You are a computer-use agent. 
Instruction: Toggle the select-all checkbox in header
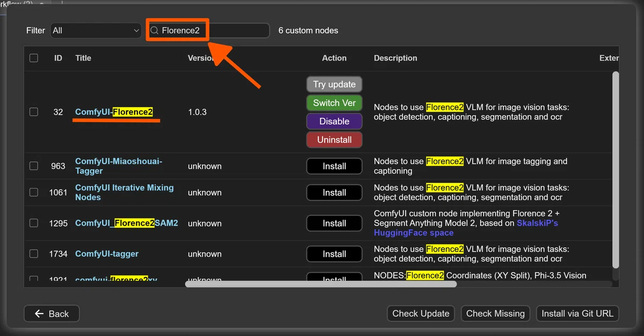[x=34, y=58]
